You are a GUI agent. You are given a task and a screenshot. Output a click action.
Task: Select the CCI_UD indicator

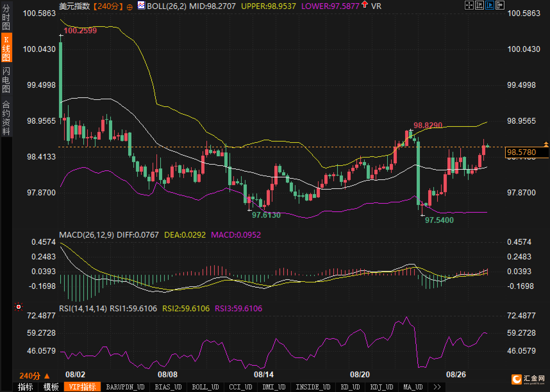tap(241, 387)
